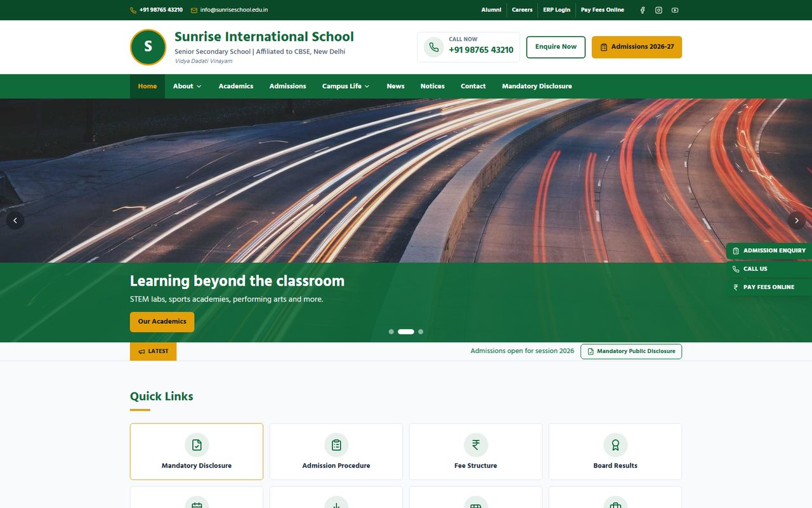Expand the About dropdown menu
812x508 pixels.
(187, 86)
